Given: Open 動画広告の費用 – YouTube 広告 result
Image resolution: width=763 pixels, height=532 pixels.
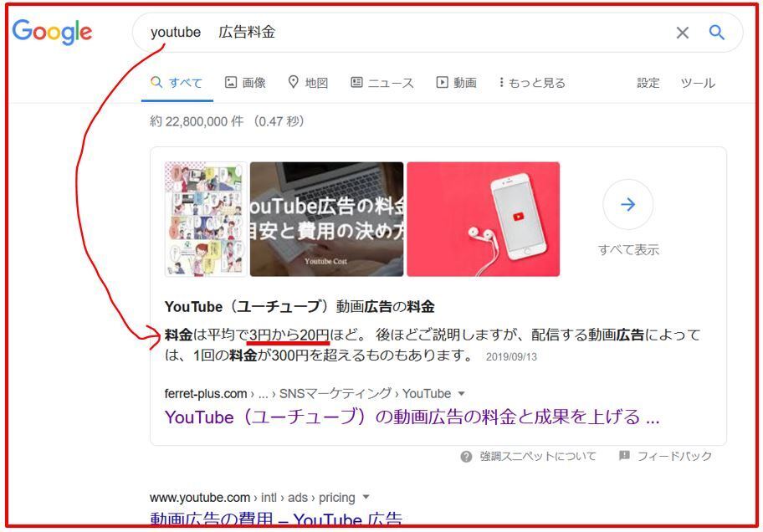Looking at the screenshot, I should point(276,519).
